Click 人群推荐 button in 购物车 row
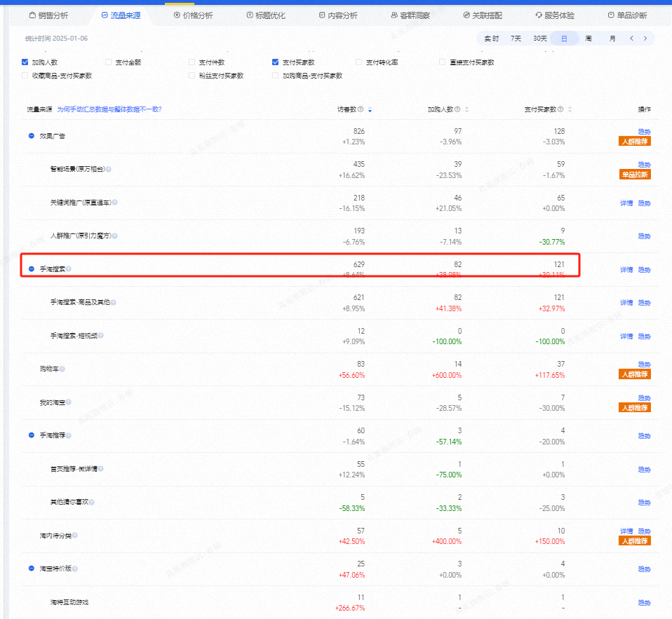Viewport: 672px width, 619px height. (x=634, y=374)
